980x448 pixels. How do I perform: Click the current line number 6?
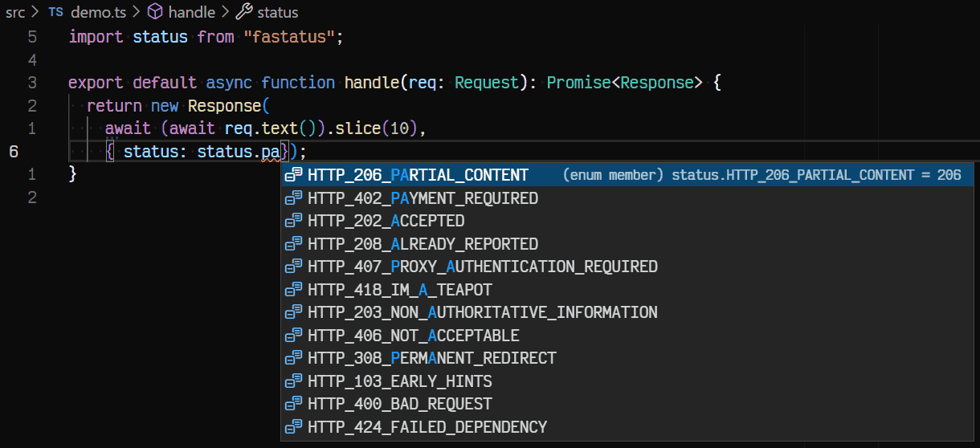tap(14, 152)
